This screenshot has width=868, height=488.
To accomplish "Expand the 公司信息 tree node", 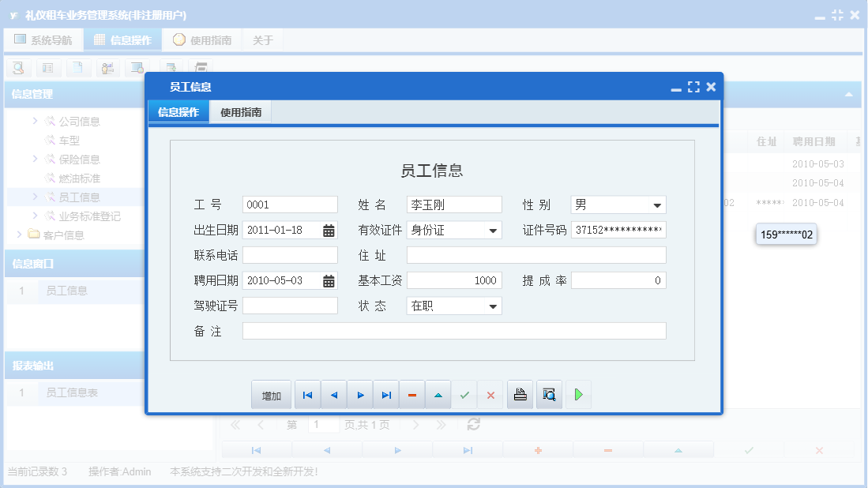I will pos(37,121).
